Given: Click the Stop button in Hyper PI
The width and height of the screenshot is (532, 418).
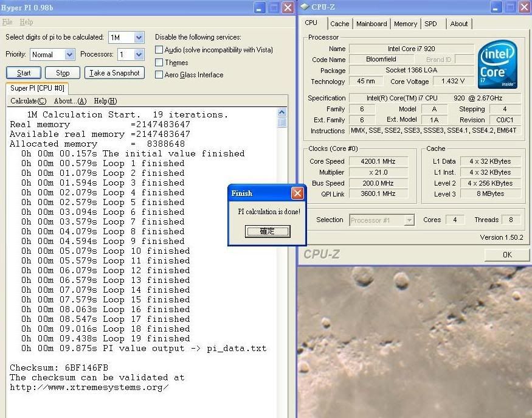Looking at the screenshot, I should (63, 72).
